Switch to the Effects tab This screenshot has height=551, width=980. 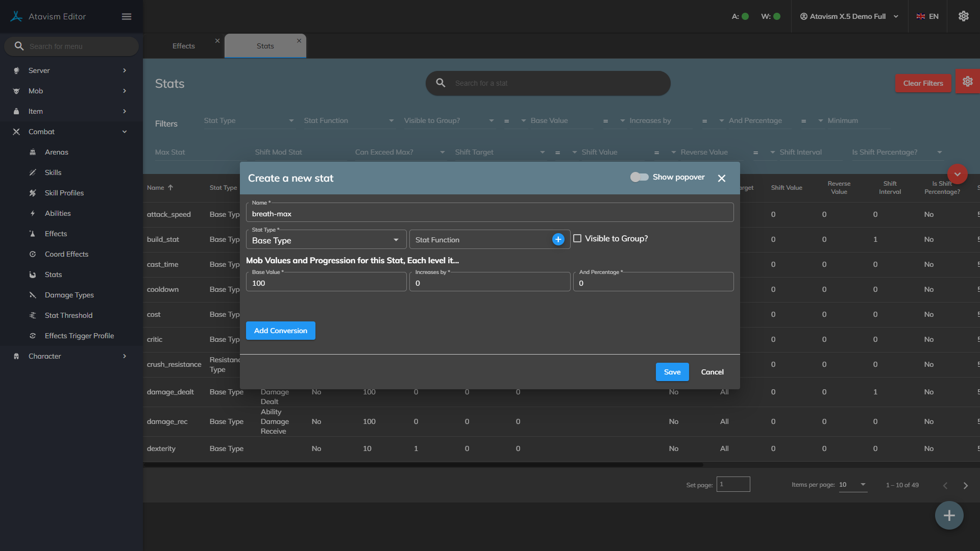pos(184,46)
